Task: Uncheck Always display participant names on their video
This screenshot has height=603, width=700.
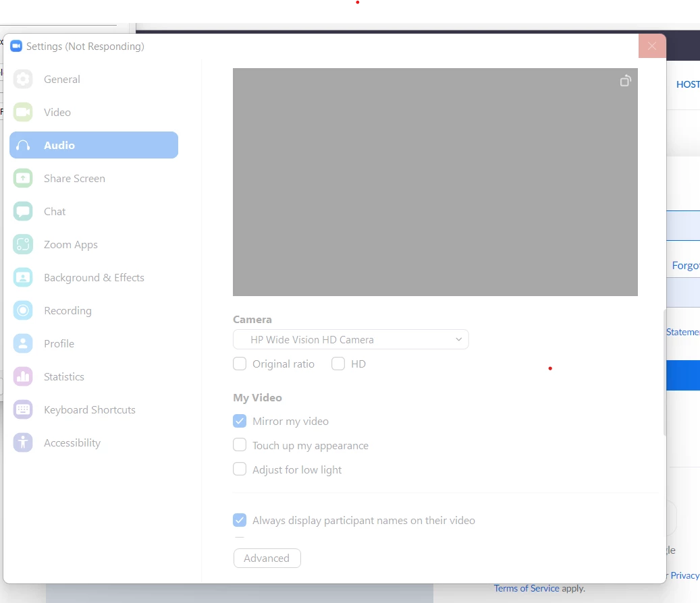Action: pyautogui.click(x=240, y=520)
